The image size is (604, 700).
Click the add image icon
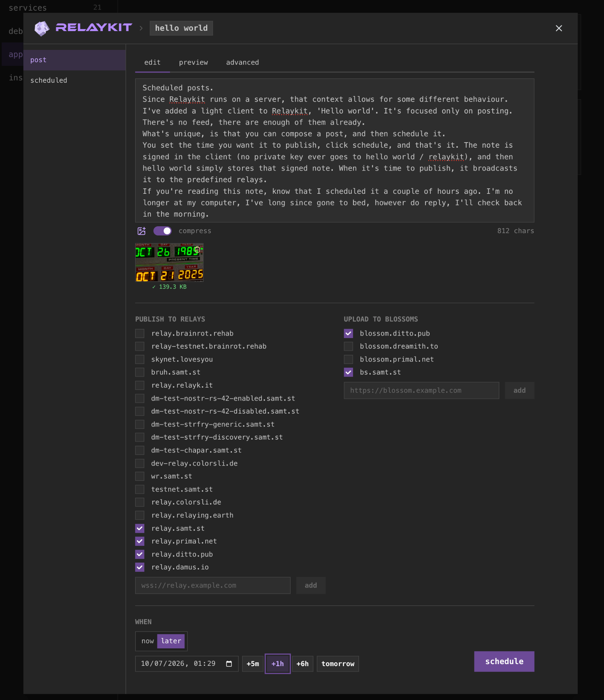[x=141, y=231]
